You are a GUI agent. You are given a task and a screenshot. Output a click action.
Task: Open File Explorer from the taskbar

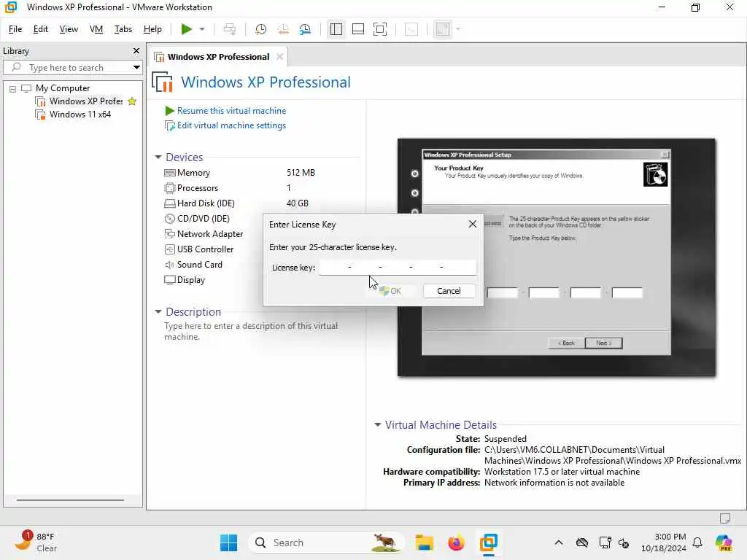pyautogui.click(x=424, y=542)
